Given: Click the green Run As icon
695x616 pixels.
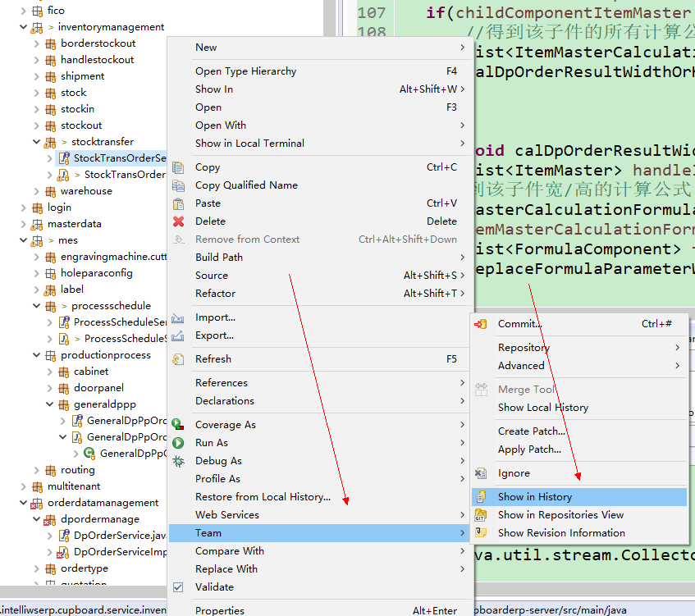Looking at the screenshot, I should coord(178,443).
